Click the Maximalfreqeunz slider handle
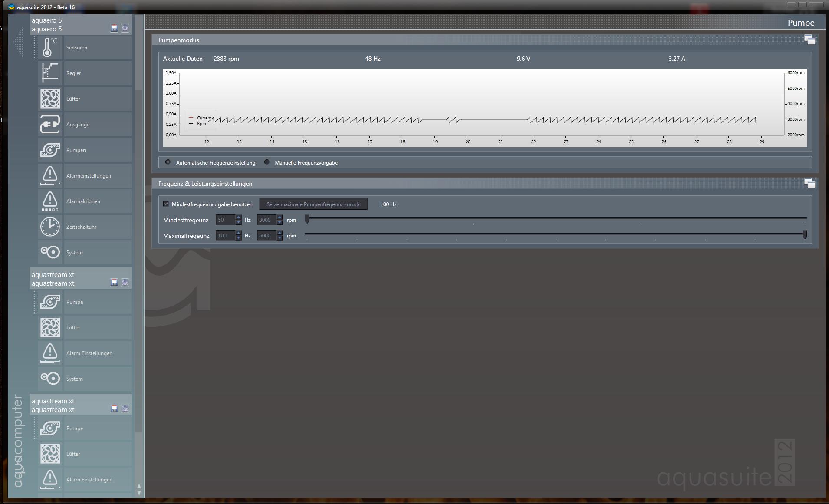 tap(805, 235)
